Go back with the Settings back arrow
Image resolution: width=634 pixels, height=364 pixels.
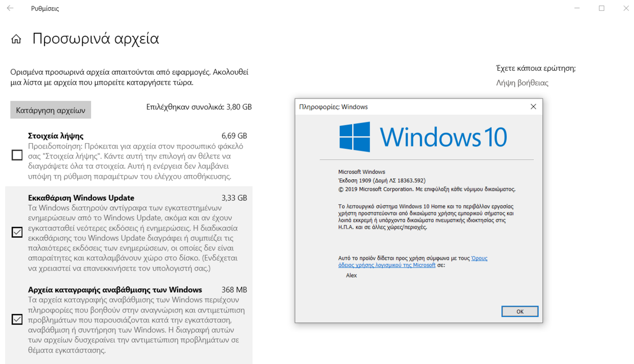point(11,8)
